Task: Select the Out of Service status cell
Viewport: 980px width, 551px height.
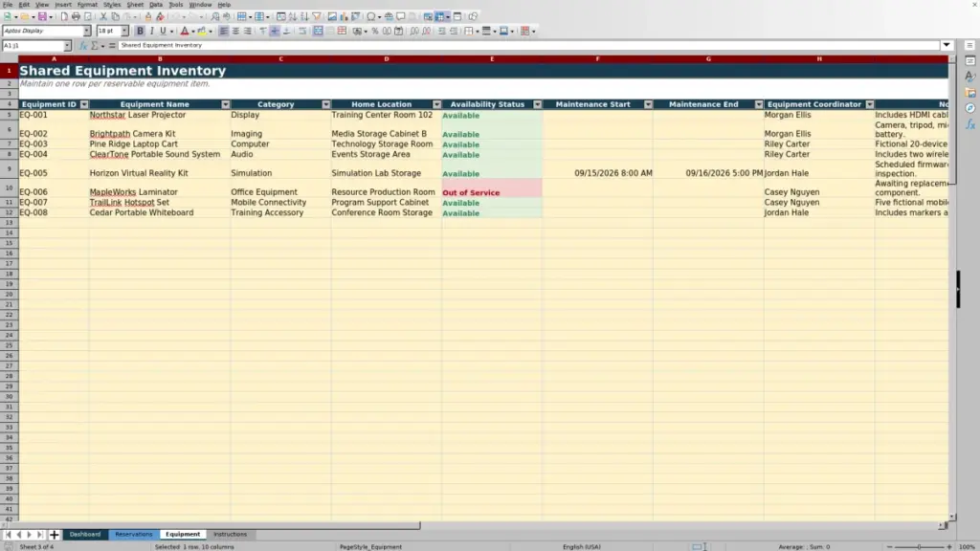Action: coord(492,188)
